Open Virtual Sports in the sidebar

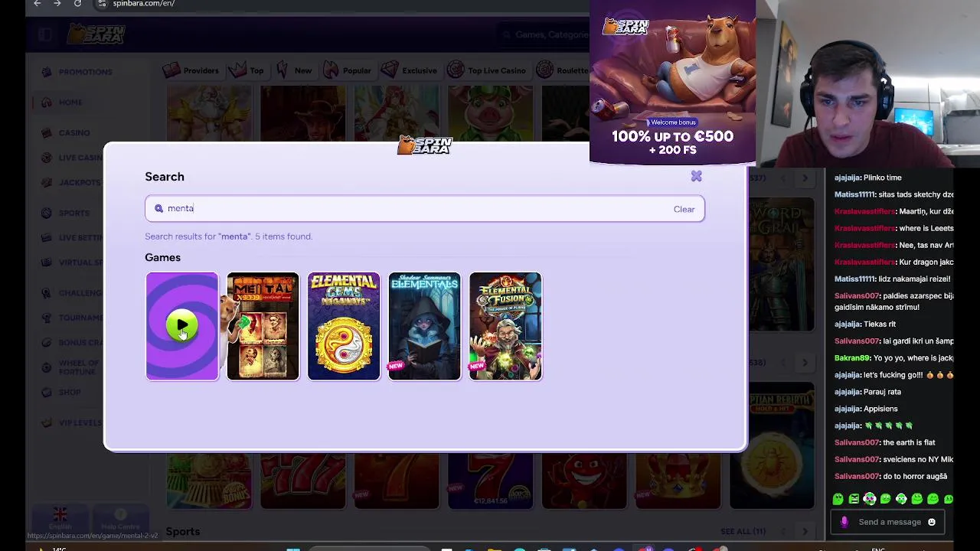pos(80,262)
